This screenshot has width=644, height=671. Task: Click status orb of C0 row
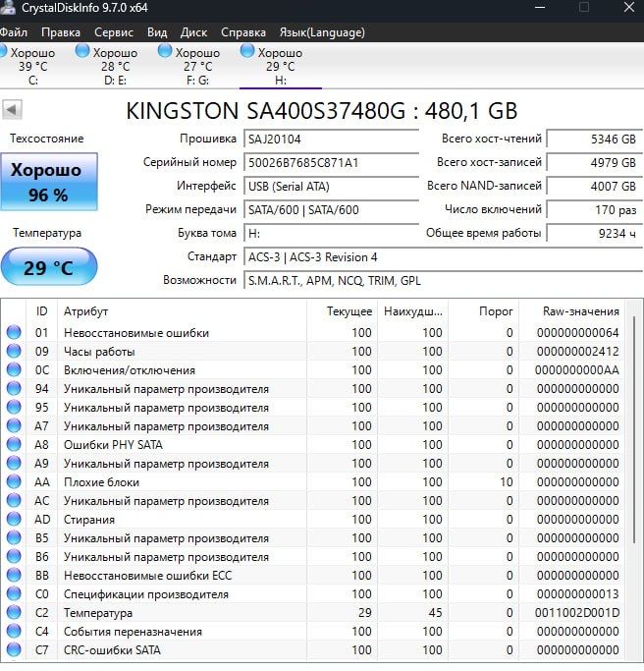[x=14, y=594]
